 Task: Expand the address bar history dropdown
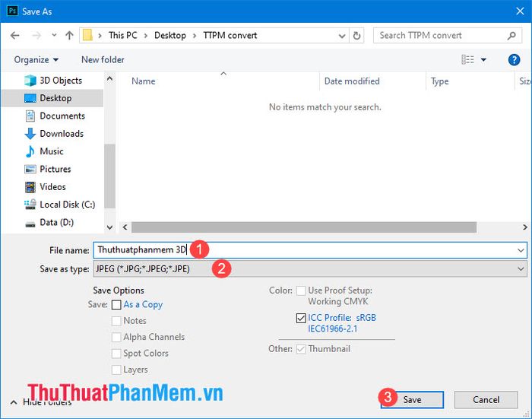pyautogui.click(x=342, y=36)
